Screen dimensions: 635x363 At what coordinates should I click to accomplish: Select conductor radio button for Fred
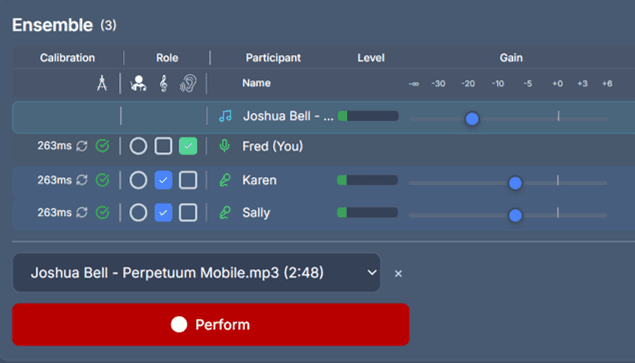(x=138, y=146)
